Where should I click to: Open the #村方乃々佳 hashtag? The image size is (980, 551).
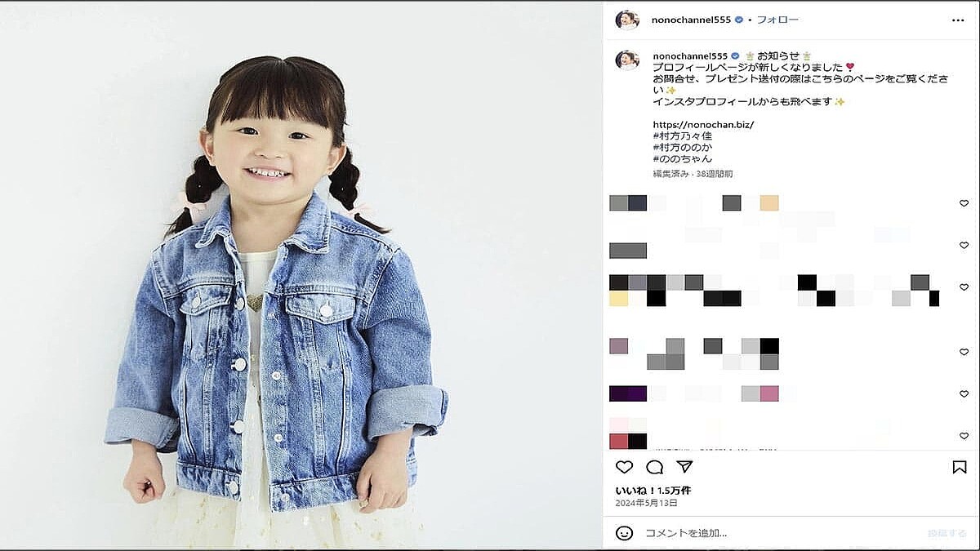coord(683,136)
